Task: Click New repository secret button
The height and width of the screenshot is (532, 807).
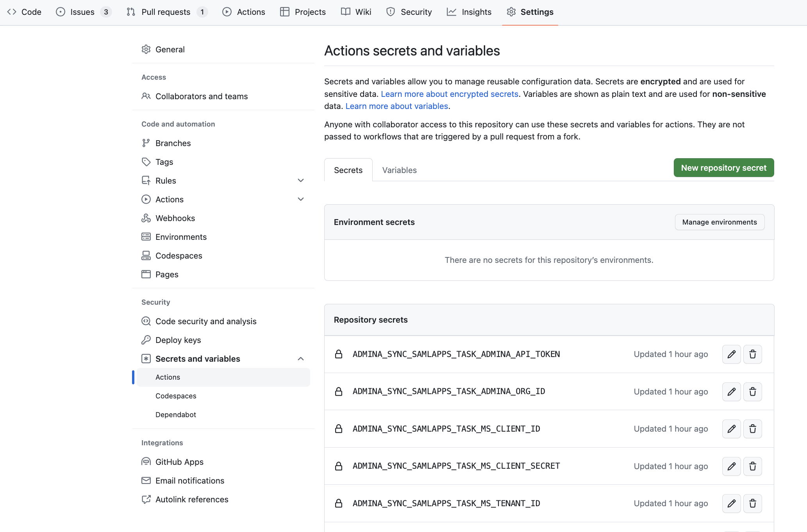Action: (x=723, y=168)
